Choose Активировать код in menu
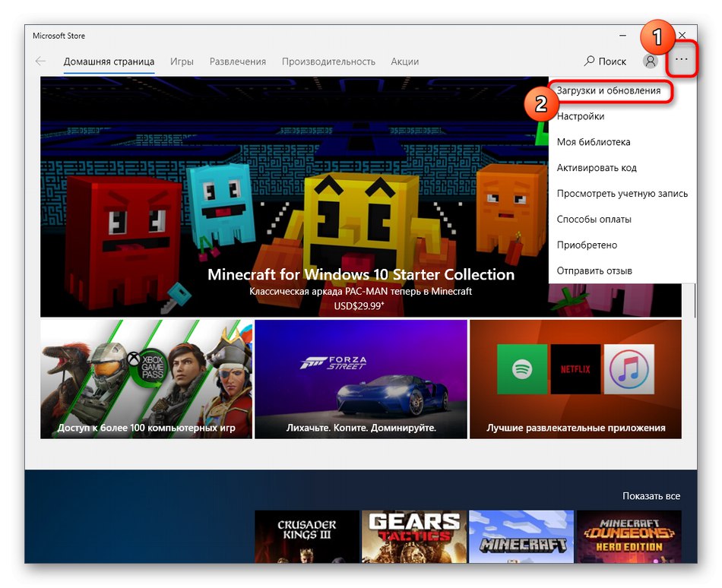 [622, 168]
